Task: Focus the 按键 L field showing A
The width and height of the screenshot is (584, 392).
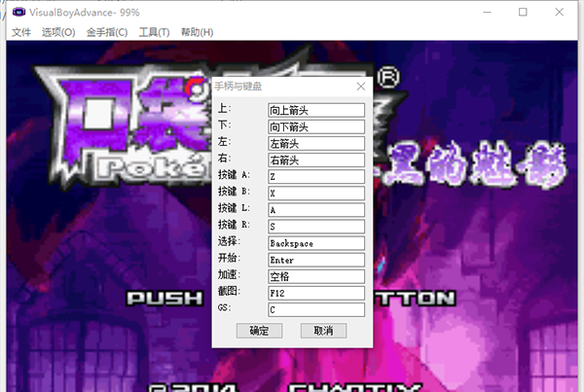Action: 316,210
